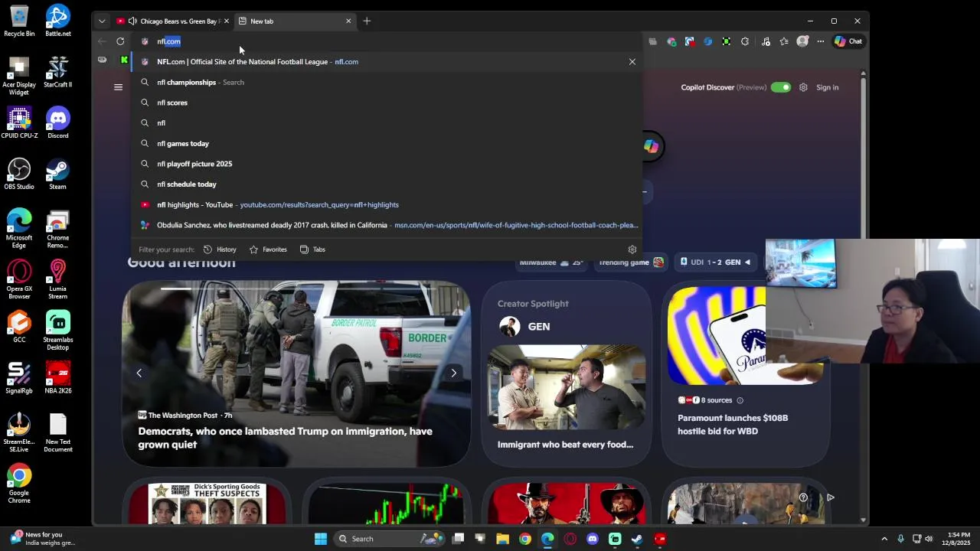Open the GEN creator profile
This screenshot has width=980, height=551.
click(x=524, y=327)
